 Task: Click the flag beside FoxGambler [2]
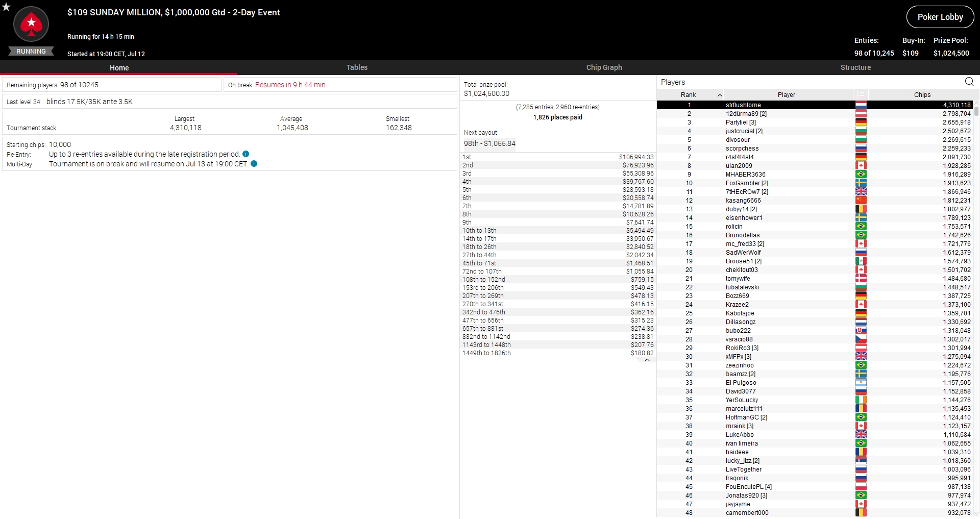pyautogui.click(x=861, y=183)
